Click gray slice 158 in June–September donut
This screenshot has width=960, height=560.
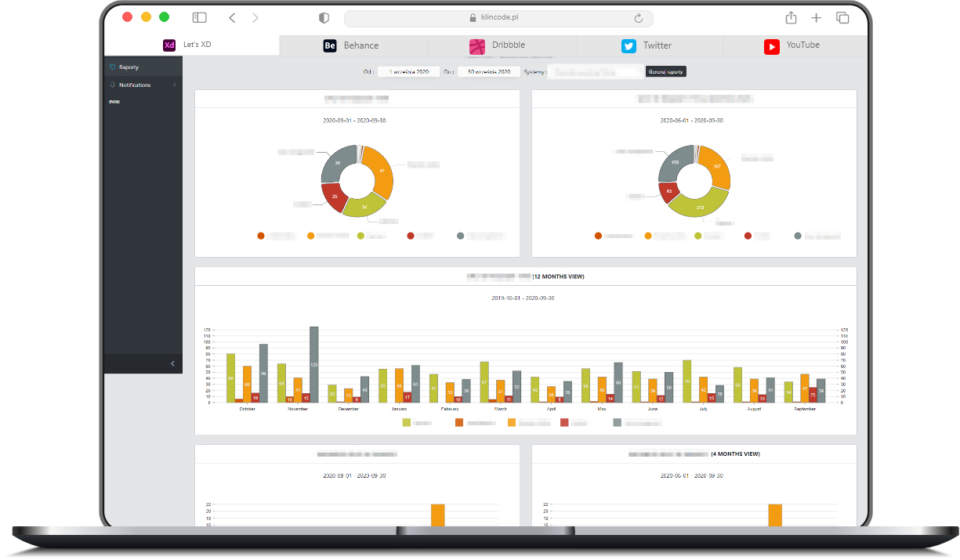tap(675, 162)
